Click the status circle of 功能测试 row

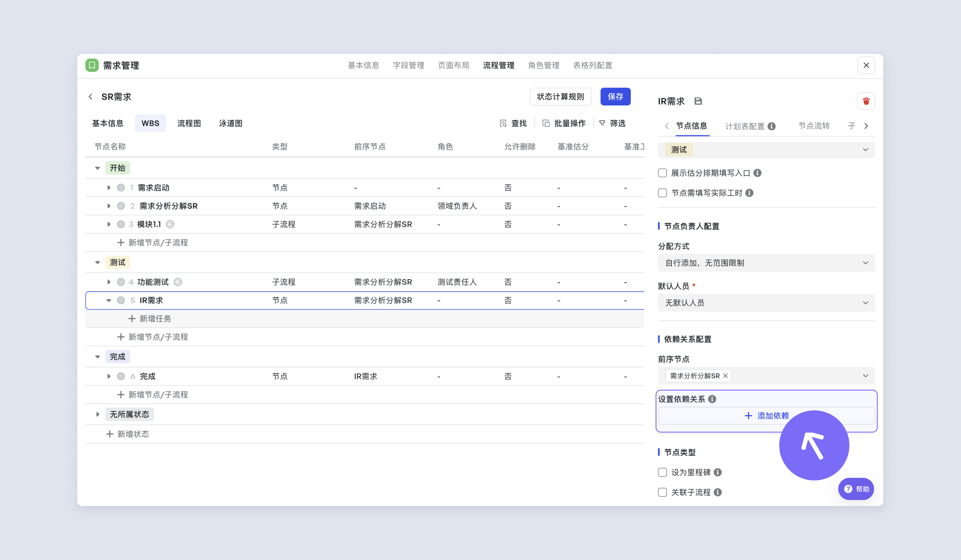coord(121,282)
